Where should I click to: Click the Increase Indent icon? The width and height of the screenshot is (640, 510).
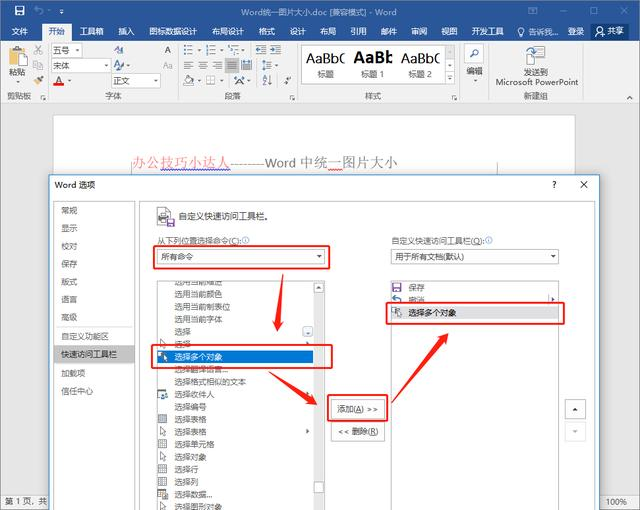point(276,50)
